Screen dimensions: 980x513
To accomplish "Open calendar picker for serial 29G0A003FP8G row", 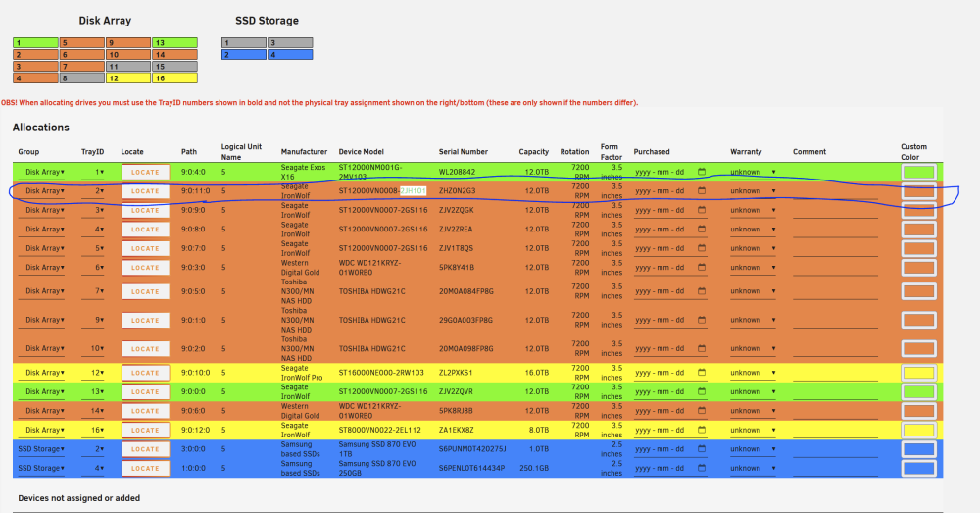I will [x=702, y=320].
